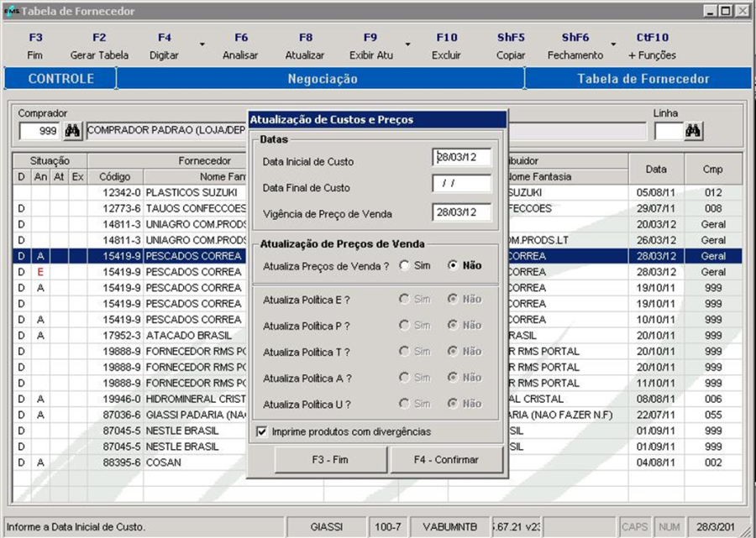Viewport: 756px width, 538px height.
Task: Click supplier code 12342-0
Action: [x=122, y=193]
